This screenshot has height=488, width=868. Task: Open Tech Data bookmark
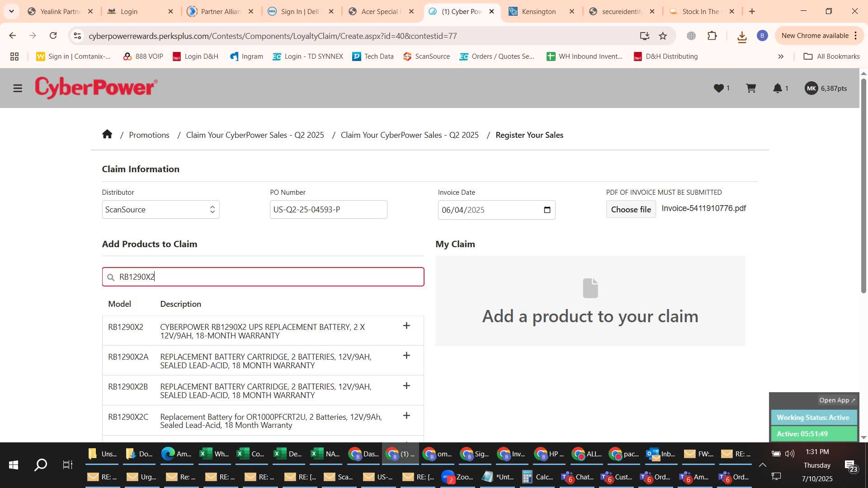[373, 56]
